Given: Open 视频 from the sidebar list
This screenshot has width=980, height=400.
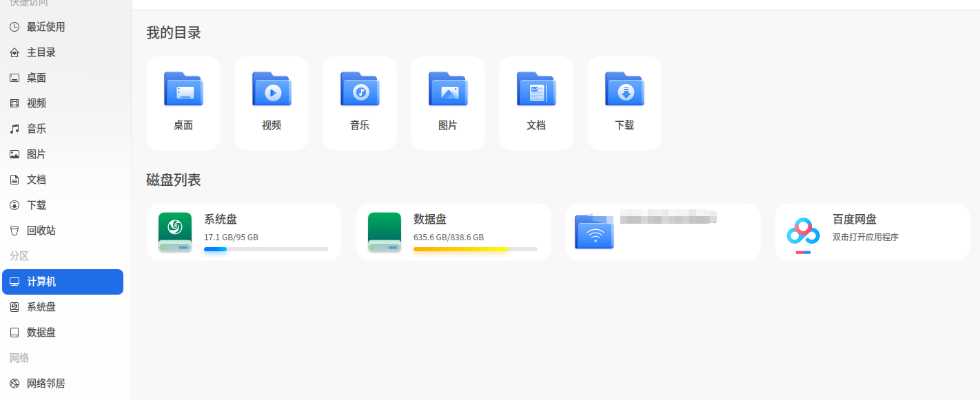Looking at the screenshot, I should click(x=63, y=103).
